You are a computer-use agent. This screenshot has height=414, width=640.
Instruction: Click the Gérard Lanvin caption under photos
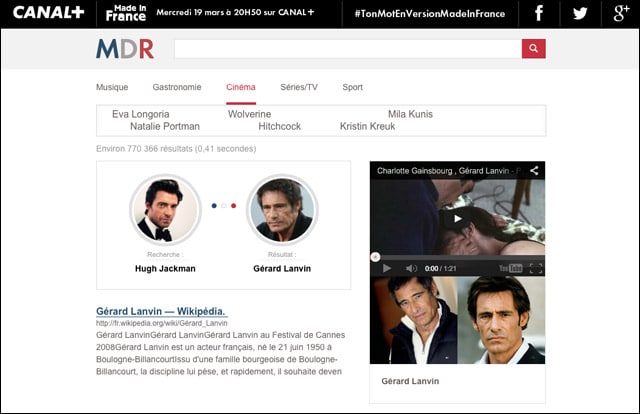pos(410,381)
